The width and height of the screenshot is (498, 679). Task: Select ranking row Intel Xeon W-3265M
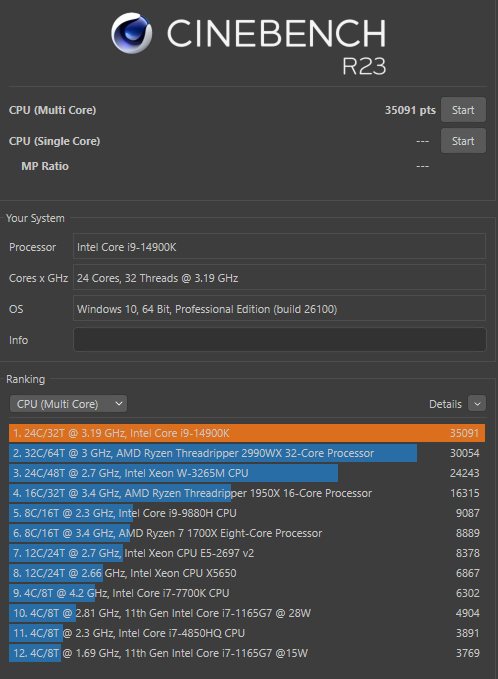coord(247,473)
